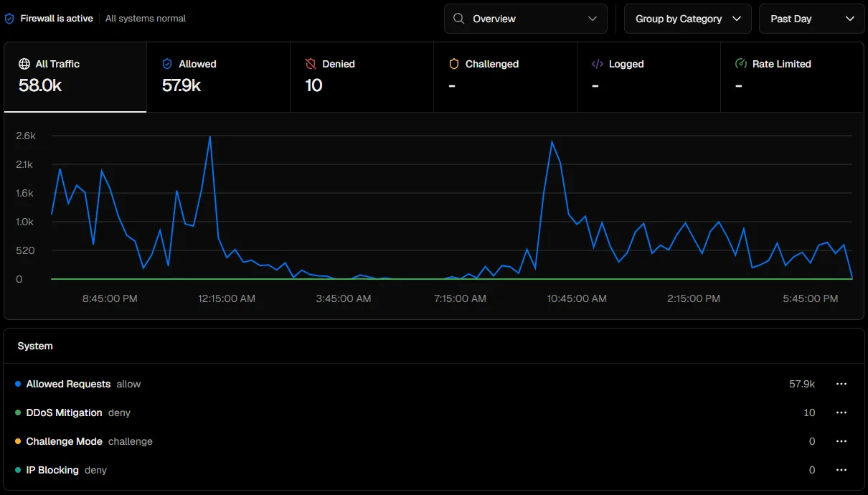The width and height of the screenshot is (868, 495).
Task: Click the Group by Category chevron arrow
Action: click(x=737, y=19)
